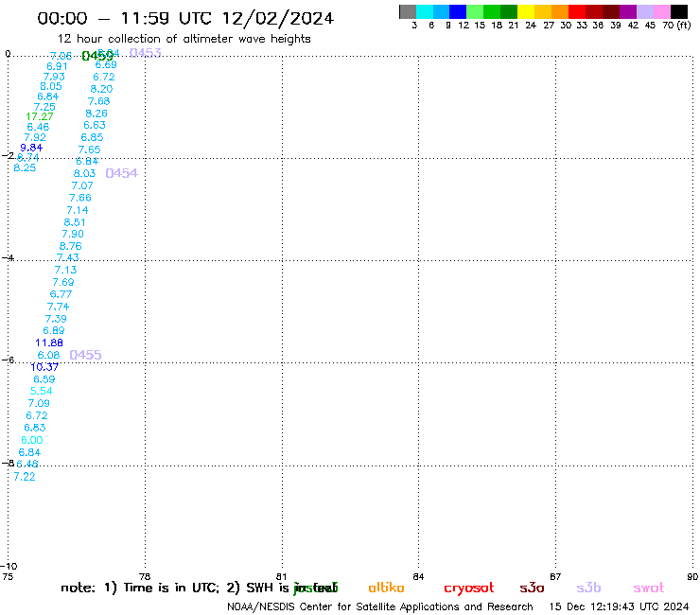Click the blue wave height 9.84
The image size is (700, 615).
(31, 148)
